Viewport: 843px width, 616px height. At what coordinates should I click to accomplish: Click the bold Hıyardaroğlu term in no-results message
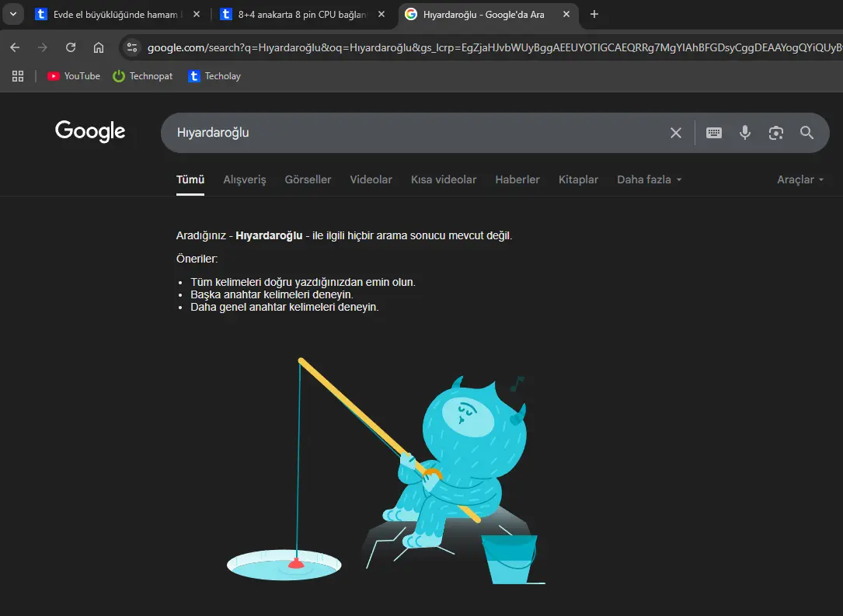(269, 236)
